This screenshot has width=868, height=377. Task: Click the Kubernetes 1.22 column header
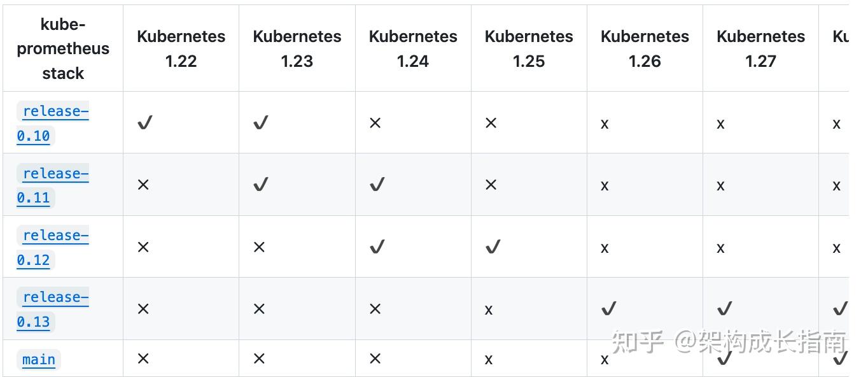pyautogui.click(x=181, y=48)
